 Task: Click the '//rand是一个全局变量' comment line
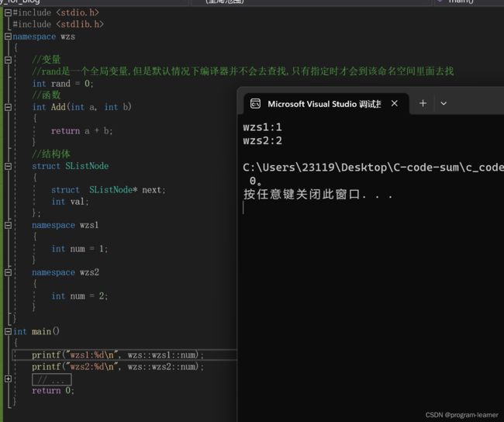point(243,71)
